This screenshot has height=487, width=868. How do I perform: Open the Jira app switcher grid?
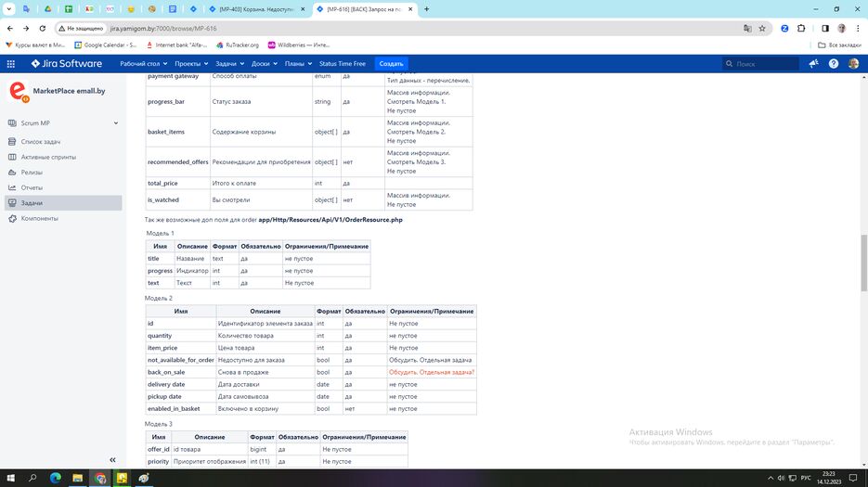pos(10,64)
